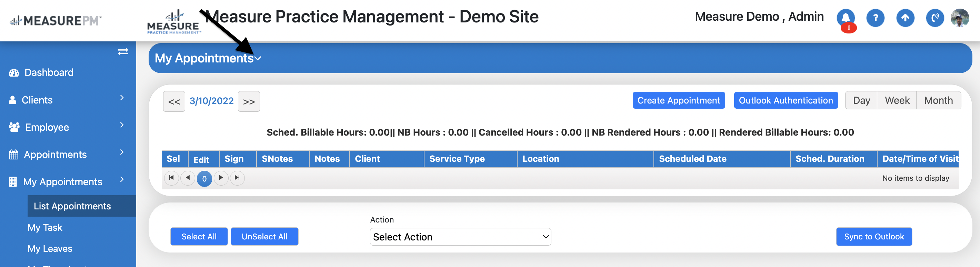Viewport: 980px width, 267px height.
Task: Click the Appointments calendar icon
Action: point(14,155)
